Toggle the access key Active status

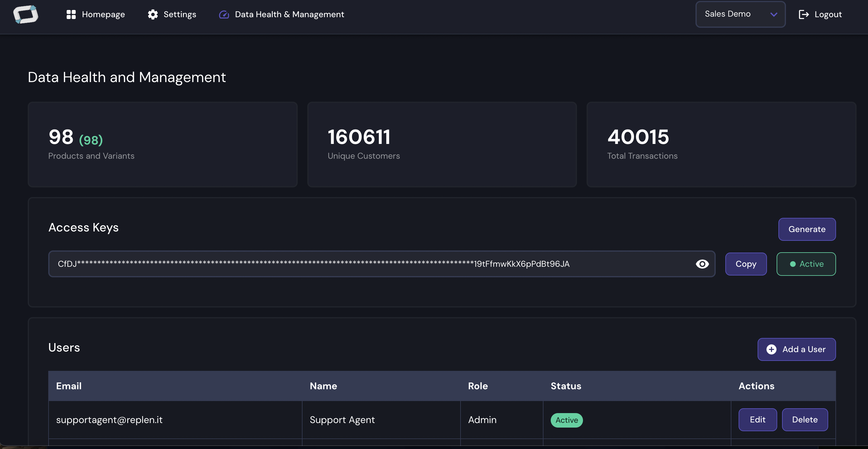click(x=806, y=264)
